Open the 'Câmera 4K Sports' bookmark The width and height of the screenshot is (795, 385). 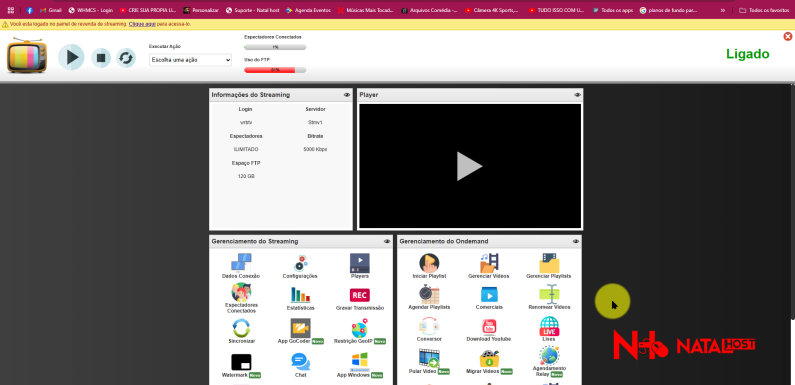pos(491,10)
